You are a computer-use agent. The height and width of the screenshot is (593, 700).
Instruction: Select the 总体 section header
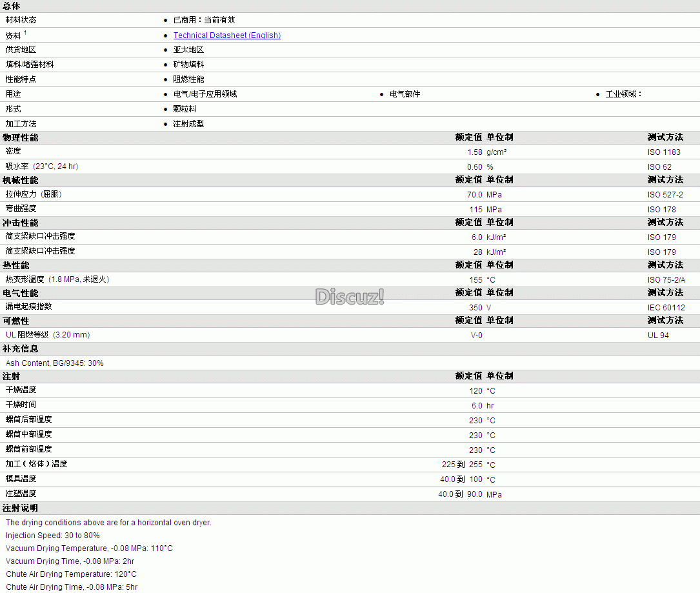(x=12, y=6)
